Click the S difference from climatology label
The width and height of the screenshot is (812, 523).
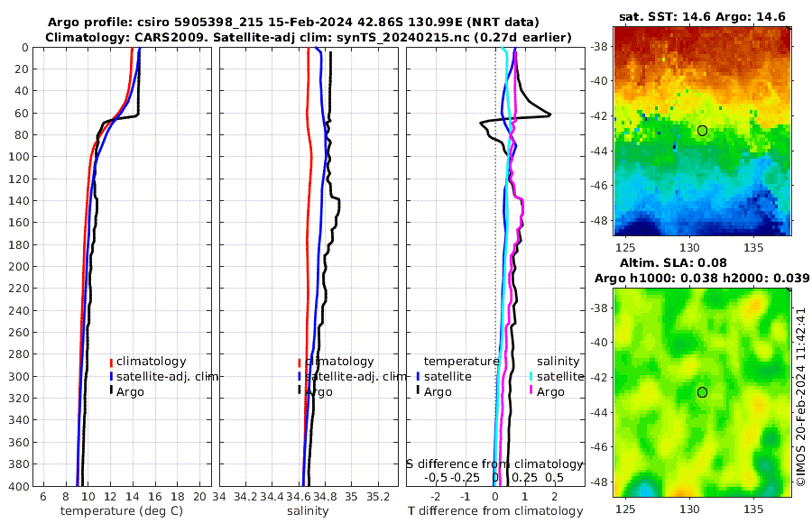pyautogui.click(x=495, y=464)
